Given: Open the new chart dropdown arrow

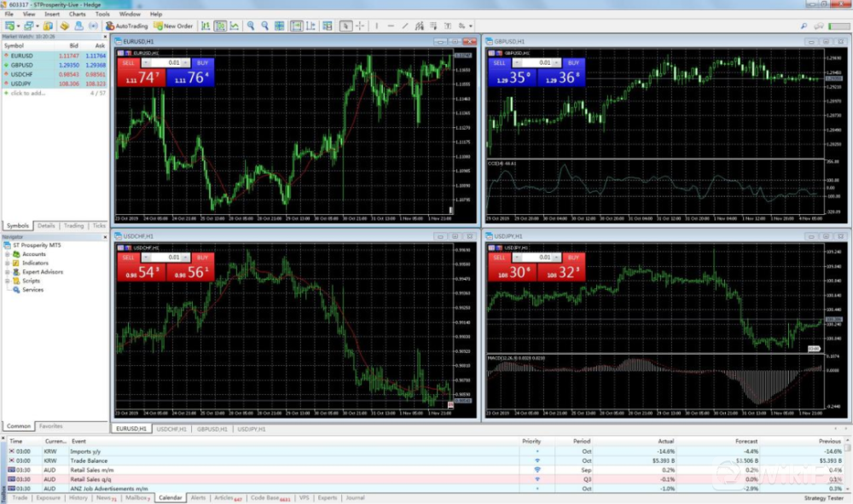Looking at the screenshot, I should click(x=19, y=26).
